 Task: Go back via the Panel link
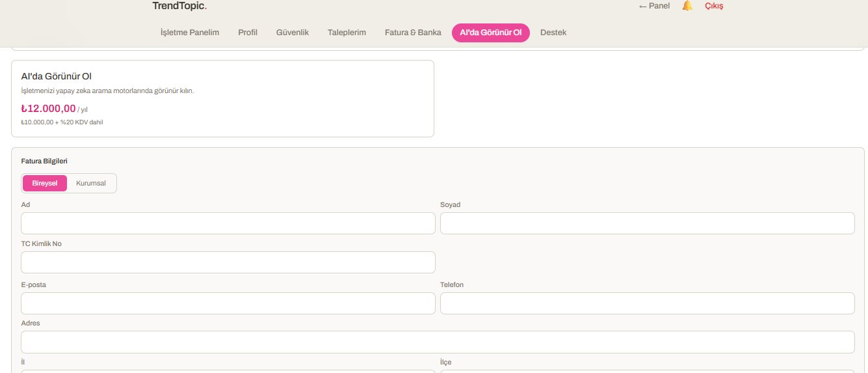(654, 6)
